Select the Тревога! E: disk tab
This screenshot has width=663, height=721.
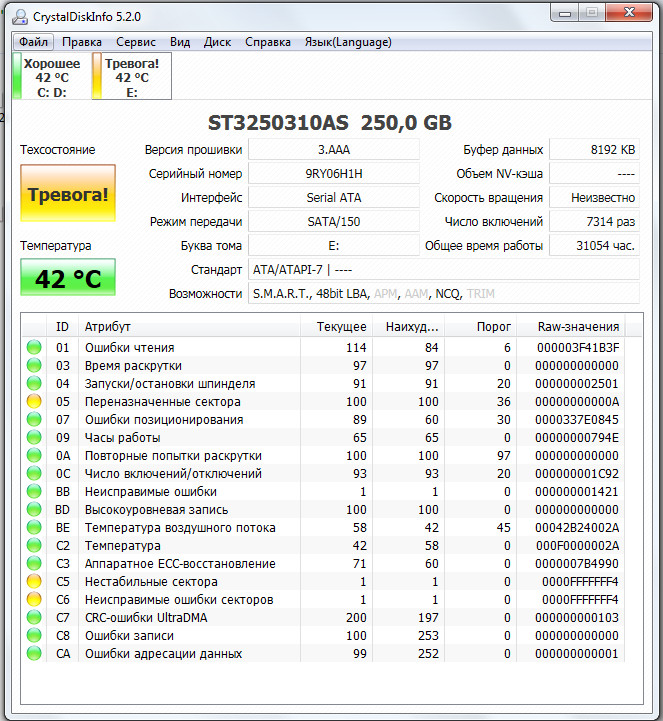pos(131,77)
